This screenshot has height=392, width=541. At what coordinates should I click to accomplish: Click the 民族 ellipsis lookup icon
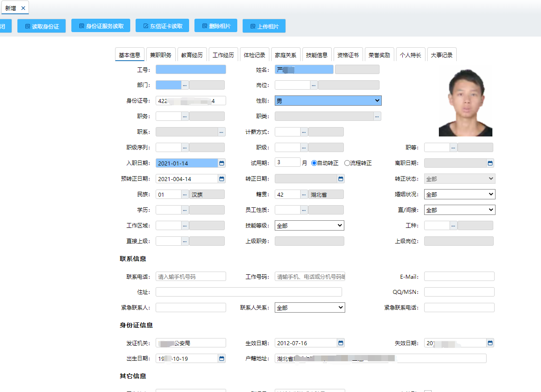pos(184,194)
